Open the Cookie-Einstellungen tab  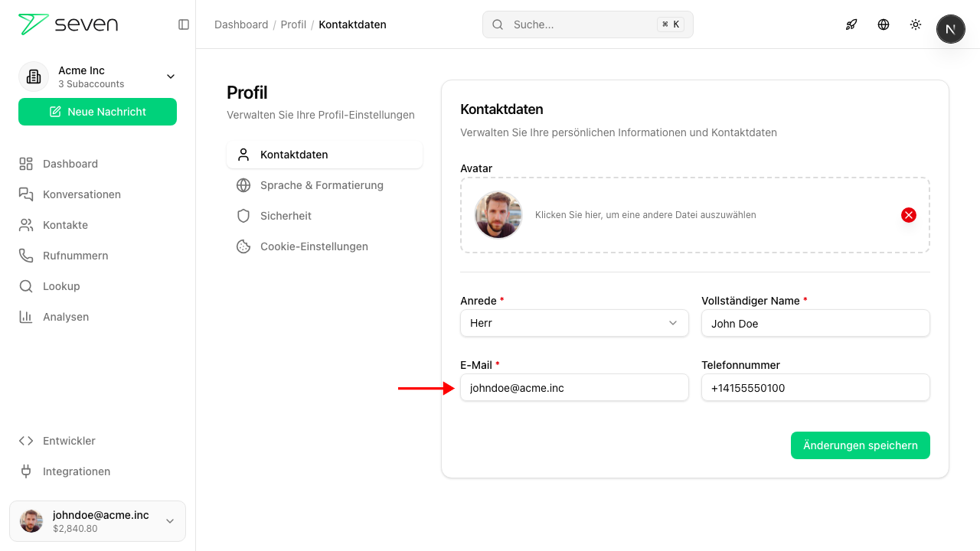314,246
